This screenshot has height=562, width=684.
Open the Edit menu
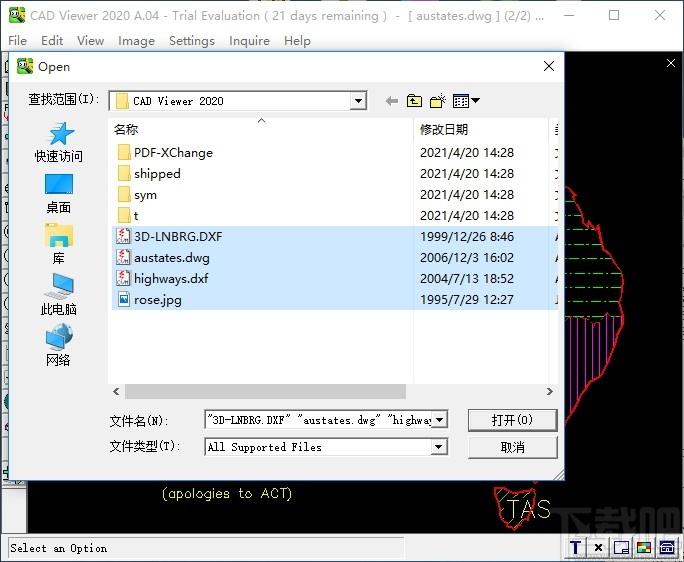click(52, 41)
